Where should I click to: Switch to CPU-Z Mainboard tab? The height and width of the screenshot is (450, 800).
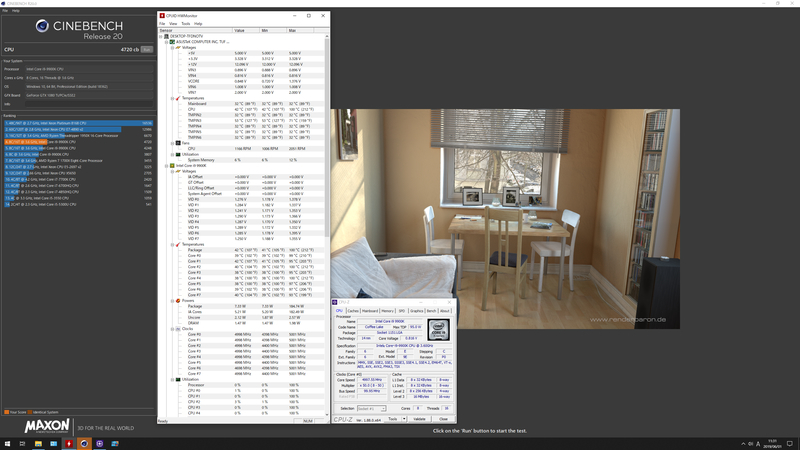click(x=370, y=311)
